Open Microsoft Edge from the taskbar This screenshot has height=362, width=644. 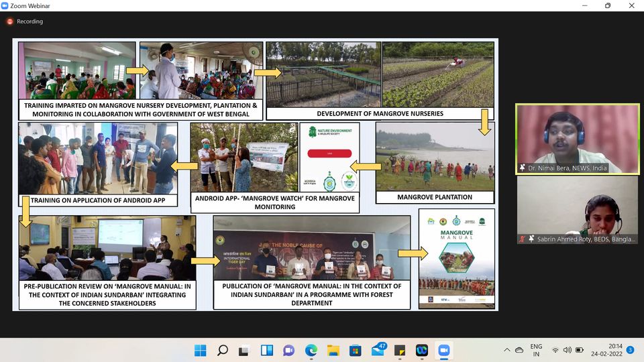[311, 350]
